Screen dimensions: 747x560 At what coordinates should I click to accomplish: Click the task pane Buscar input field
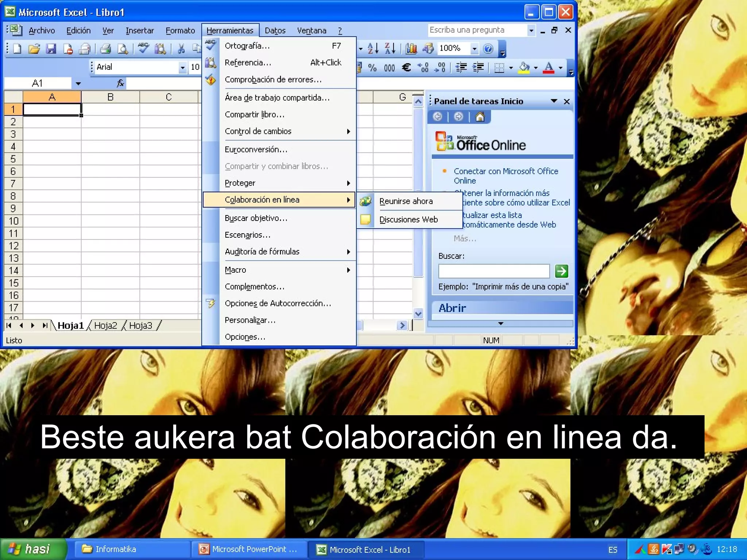494,271
